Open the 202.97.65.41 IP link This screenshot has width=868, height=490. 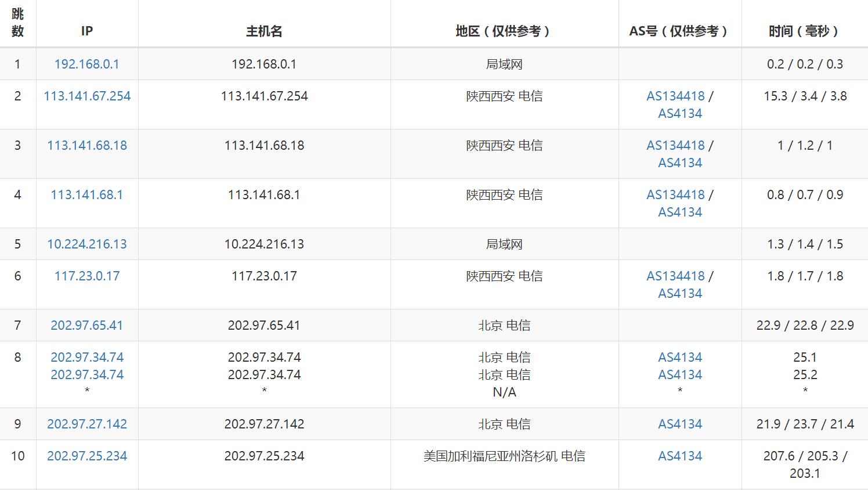click(87, 325)
